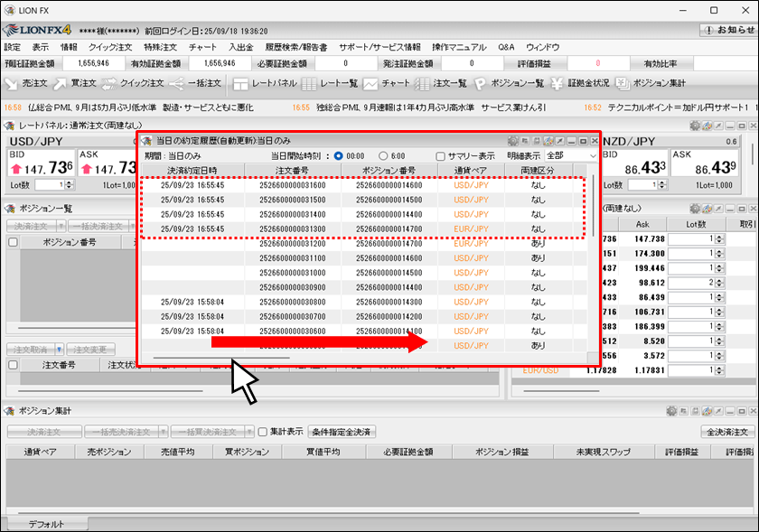Screen dimensions: 759x532
Task: Open 注文一覧 order list toolbar icon
Action: [x=441, y=83]
